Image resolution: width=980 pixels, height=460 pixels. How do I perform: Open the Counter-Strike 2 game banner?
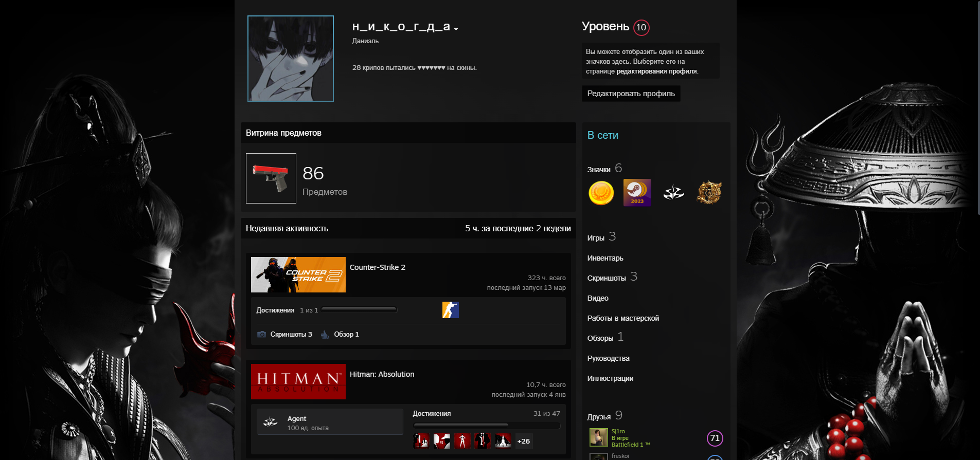298,274
